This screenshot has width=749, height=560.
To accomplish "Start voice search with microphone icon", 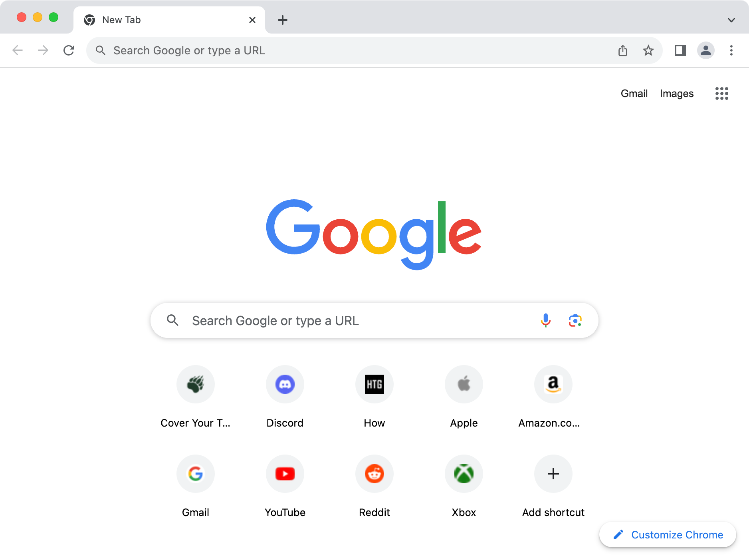I will [x=545, y=320].
